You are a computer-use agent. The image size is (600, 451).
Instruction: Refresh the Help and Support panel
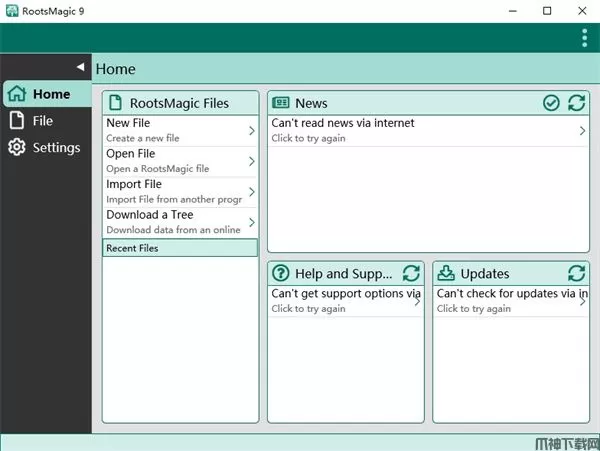coord(411,274)
